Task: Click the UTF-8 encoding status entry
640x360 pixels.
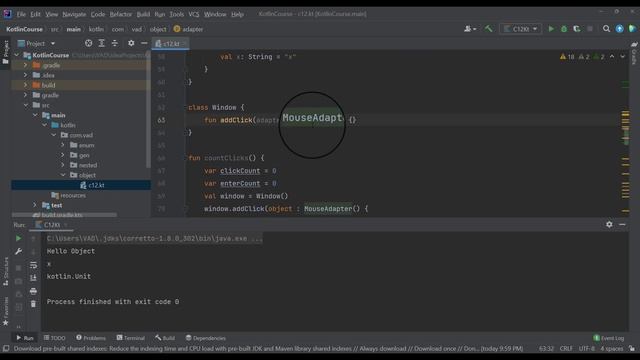Action: (587, 349)
